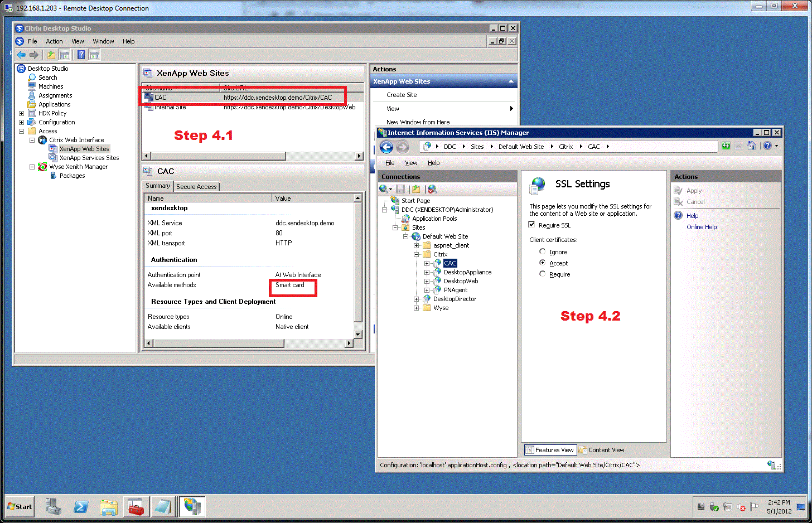Image resolution: width=812 pixels, height=523 pixels.
Task: Select the Require client certificates option
Action: point(542,274)
